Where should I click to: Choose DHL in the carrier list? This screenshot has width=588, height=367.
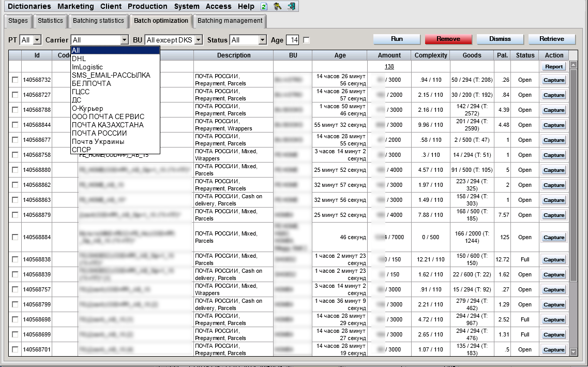115,58
